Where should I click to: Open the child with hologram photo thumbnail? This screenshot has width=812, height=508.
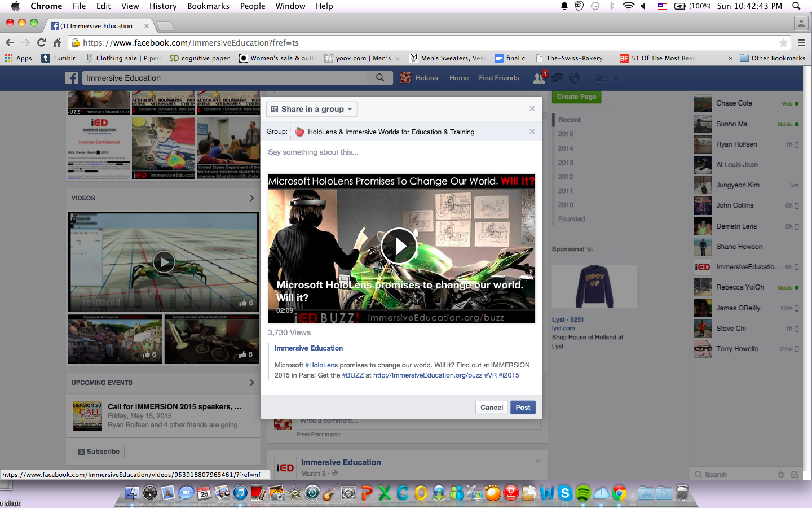(x=164, y=148)
